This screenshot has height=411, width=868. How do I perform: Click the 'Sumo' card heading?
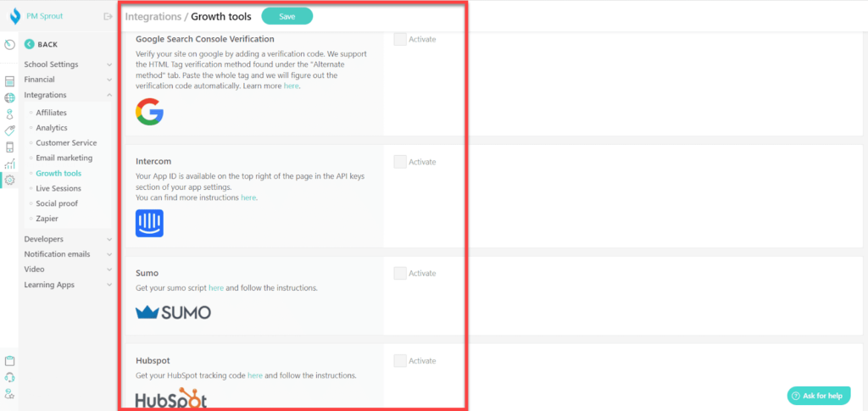pyautogui.click(x=147, y=273)
